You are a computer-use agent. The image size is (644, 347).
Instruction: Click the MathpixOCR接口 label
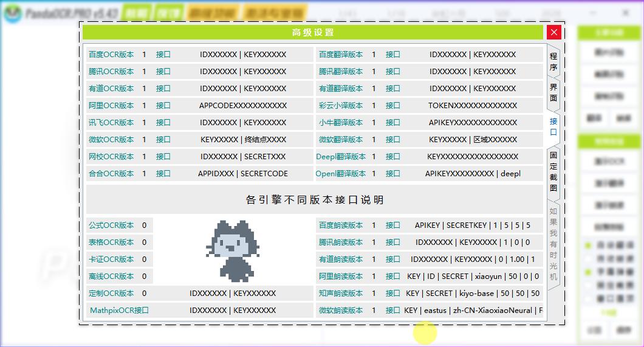click(119, 311)
